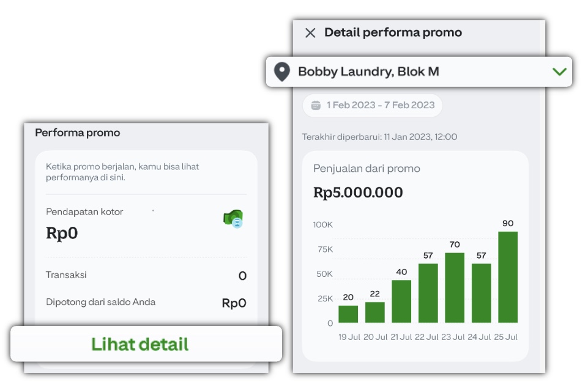Image resolution: width=588 pixels, height=390 pixels.
Task: Close the Detail performa promo panel
Action: [x=310, y=33]
